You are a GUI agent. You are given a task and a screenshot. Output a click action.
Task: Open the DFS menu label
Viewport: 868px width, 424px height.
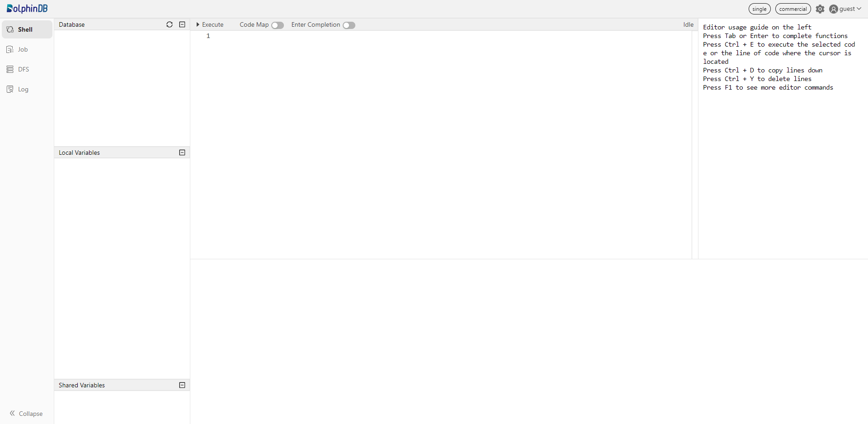point(24,69)
